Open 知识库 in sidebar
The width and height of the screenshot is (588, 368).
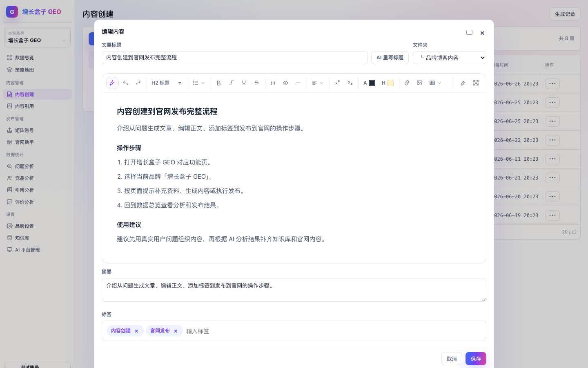(x=37, y=238)
